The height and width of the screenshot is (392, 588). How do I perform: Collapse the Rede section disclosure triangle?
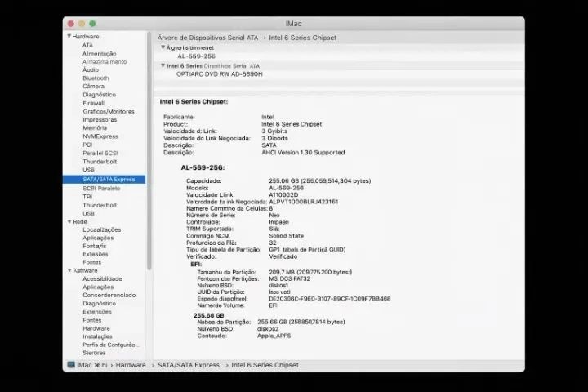[x=69, y=221]
